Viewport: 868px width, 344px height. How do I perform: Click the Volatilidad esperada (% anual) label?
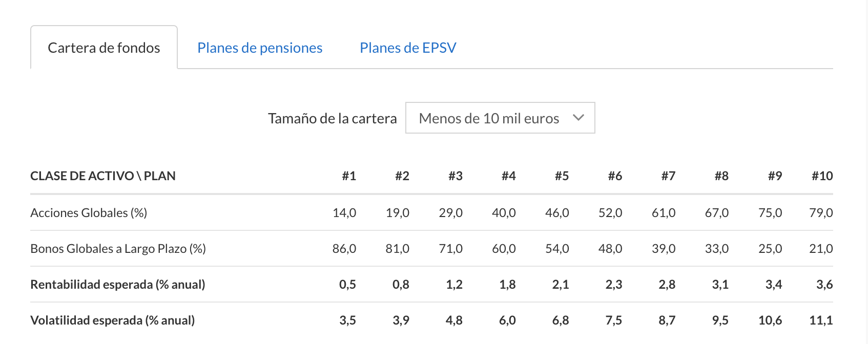[113, 320]
